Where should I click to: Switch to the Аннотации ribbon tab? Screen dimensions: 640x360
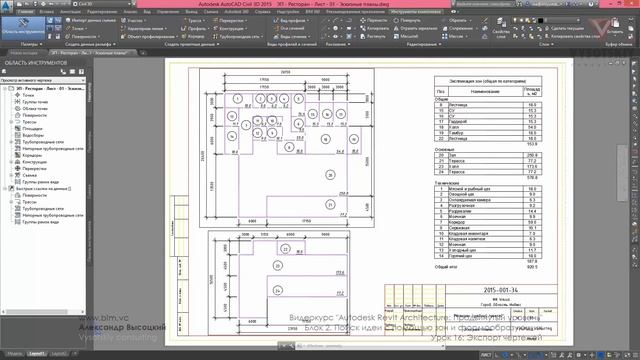point(70,12)
